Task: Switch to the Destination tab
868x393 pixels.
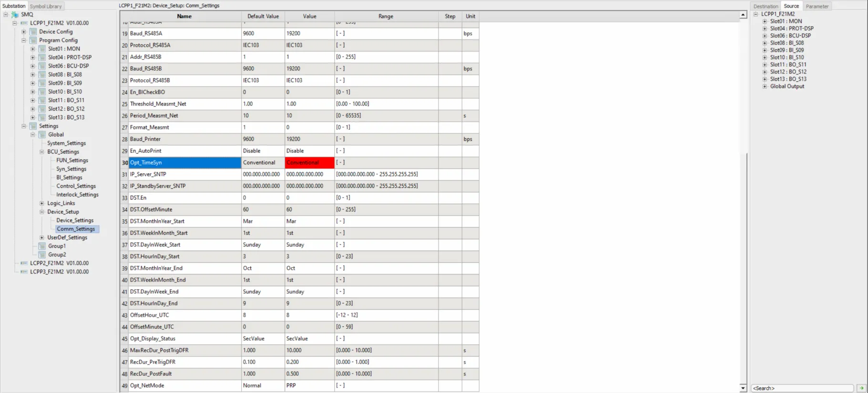Action: pos(766,6)
